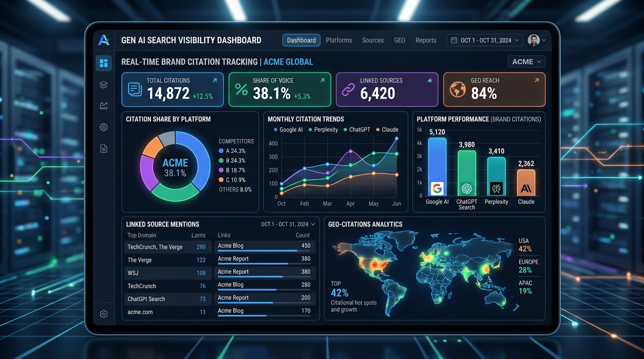Open Share of Voice arrow link icon

pyautogui.click(x=322, y=80)
